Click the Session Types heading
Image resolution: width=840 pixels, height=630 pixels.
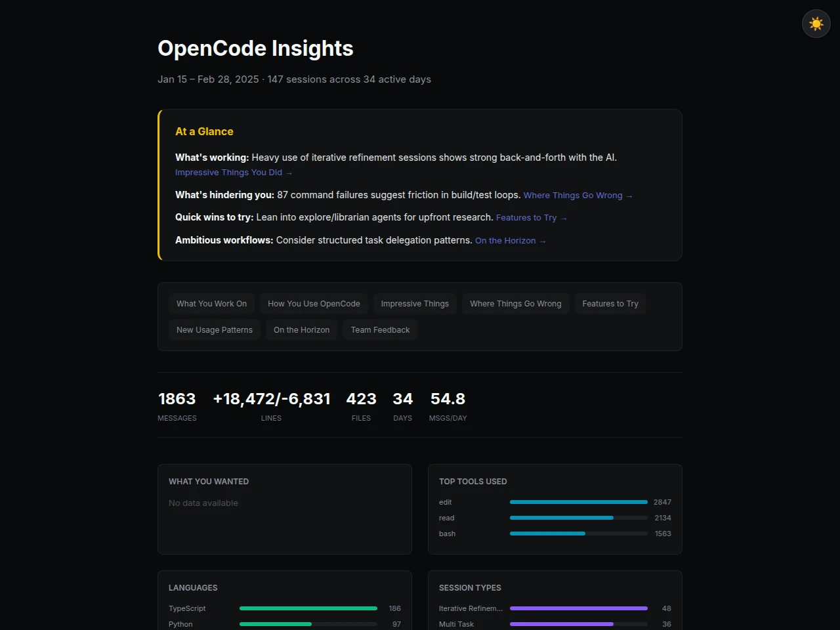[470, 588]
